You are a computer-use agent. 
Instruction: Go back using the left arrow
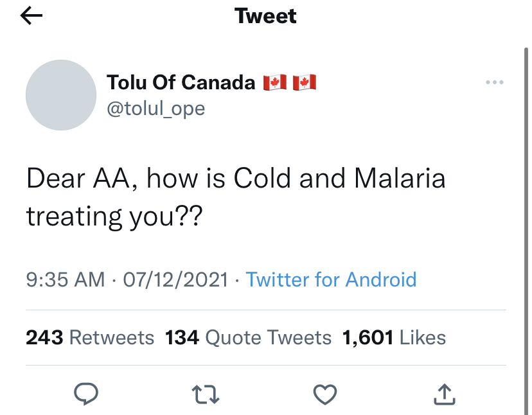(x=31, y=16)
